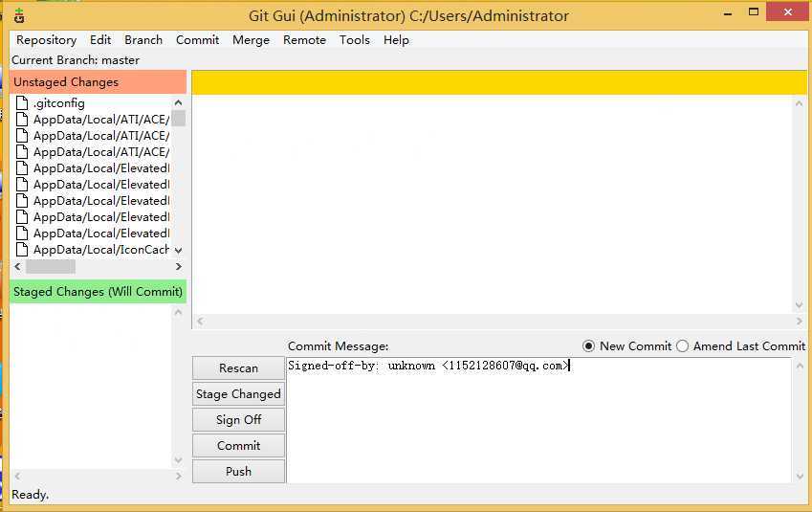Click inside the Commit Message text box
The image size is (812, 512).
point(538,420)
